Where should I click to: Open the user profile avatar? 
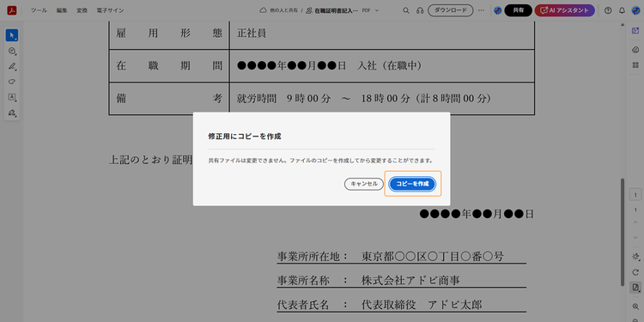[635, 10]
